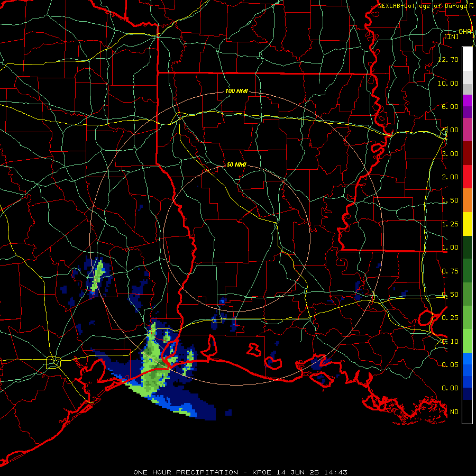Click the "0.05" legend value
This screenshot has width=476, height=476.
[450, 364]
